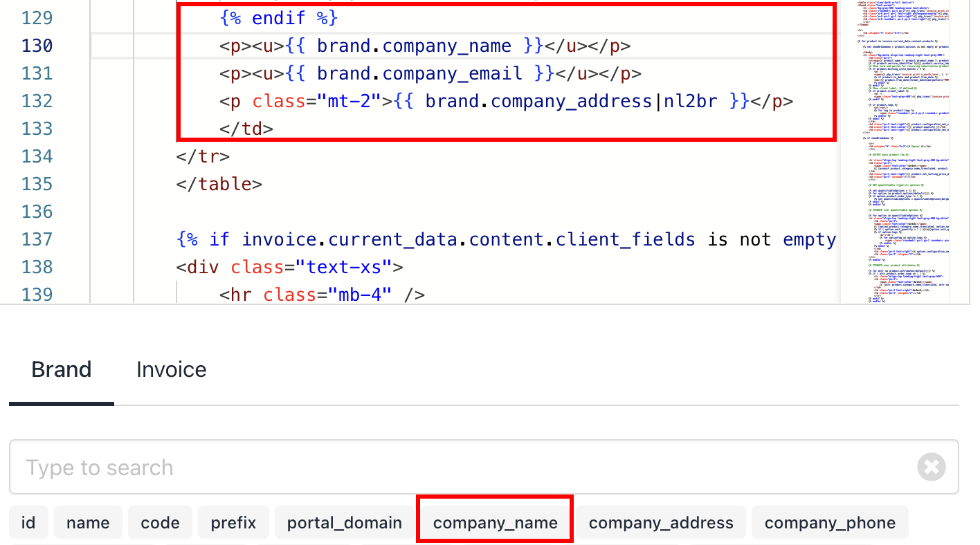Screen dimensions: 980x545
Task: Select line number 129 in gutter
Action: pos(37,18)
